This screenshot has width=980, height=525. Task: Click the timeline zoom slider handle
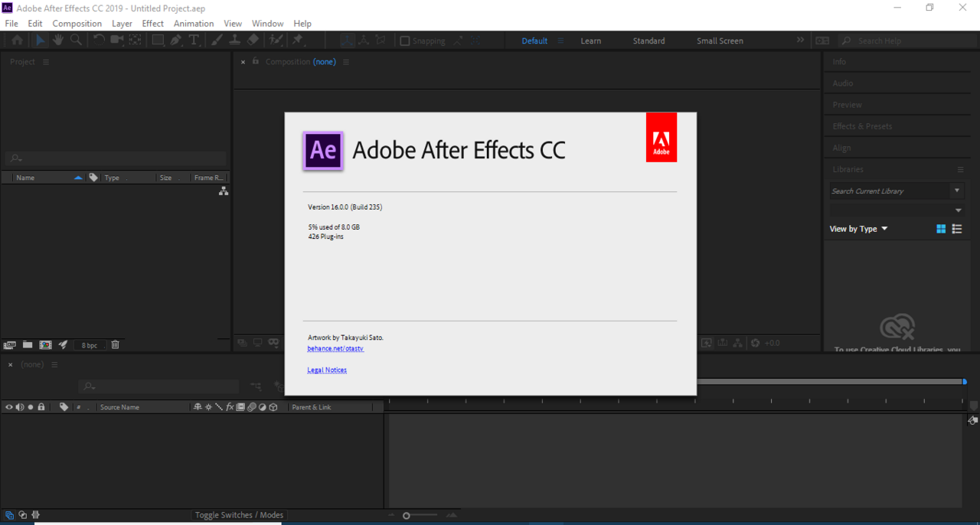(407, 516)
